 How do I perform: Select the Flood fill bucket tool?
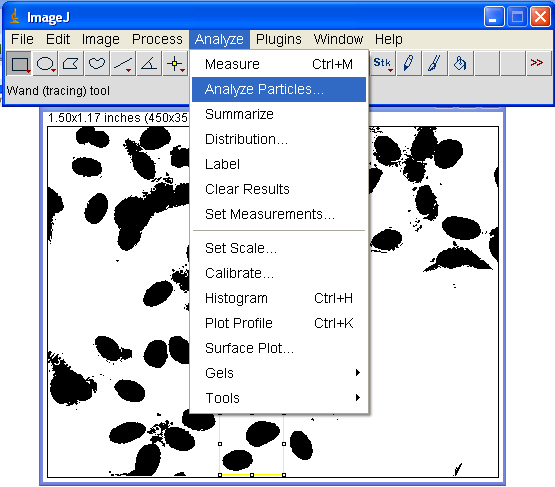pos(460,64)
